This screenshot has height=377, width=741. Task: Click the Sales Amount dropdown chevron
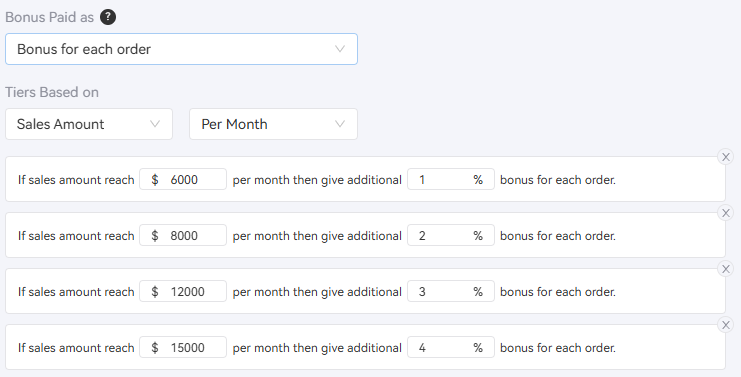coord(155,124)
